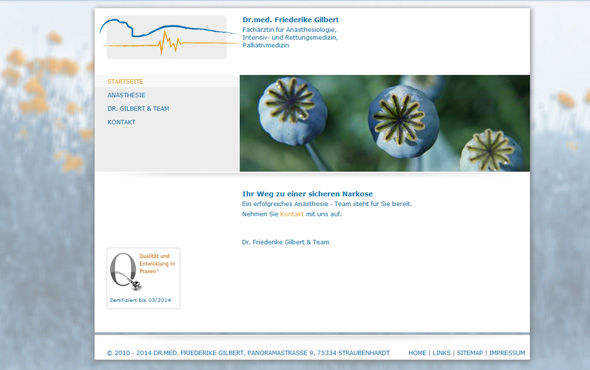The height and width of the screenshot is (370, 590).
Task: Select Kontakt in the sidebar navigation
Action: point(121,122)
